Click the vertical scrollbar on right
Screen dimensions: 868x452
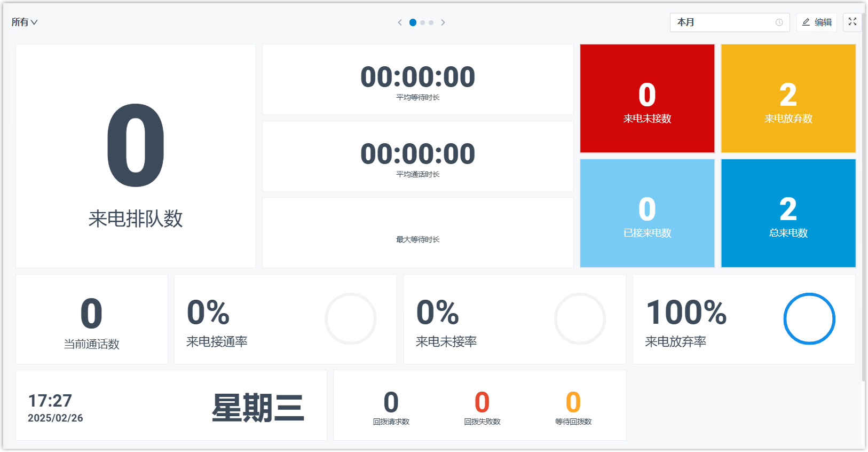pos(864,203)
